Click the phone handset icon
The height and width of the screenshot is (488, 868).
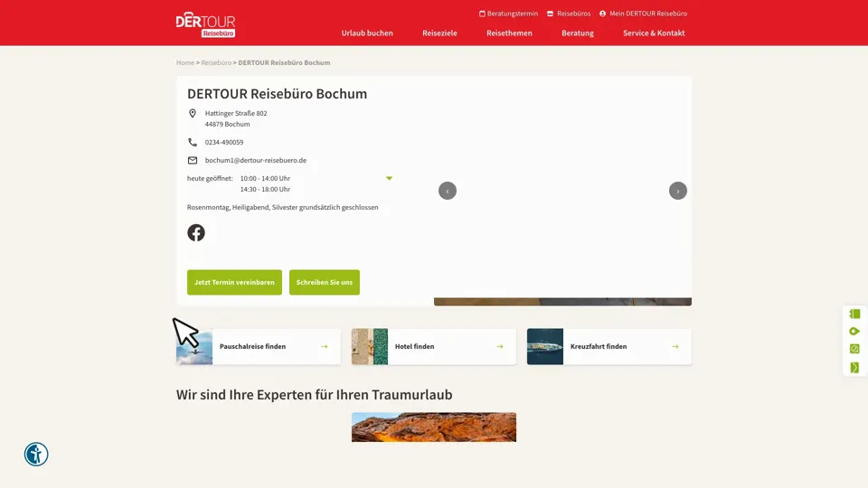tap(192, 142)
